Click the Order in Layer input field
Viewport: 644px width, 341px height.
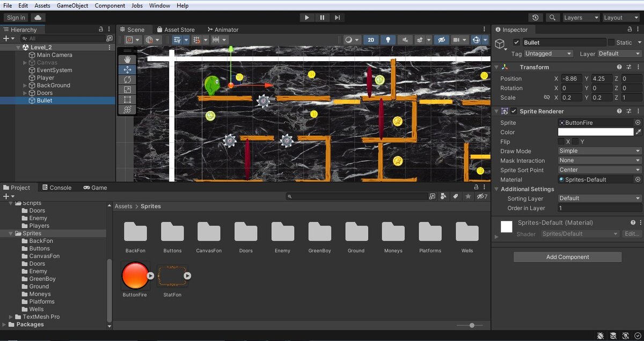[x=600, y=208]
